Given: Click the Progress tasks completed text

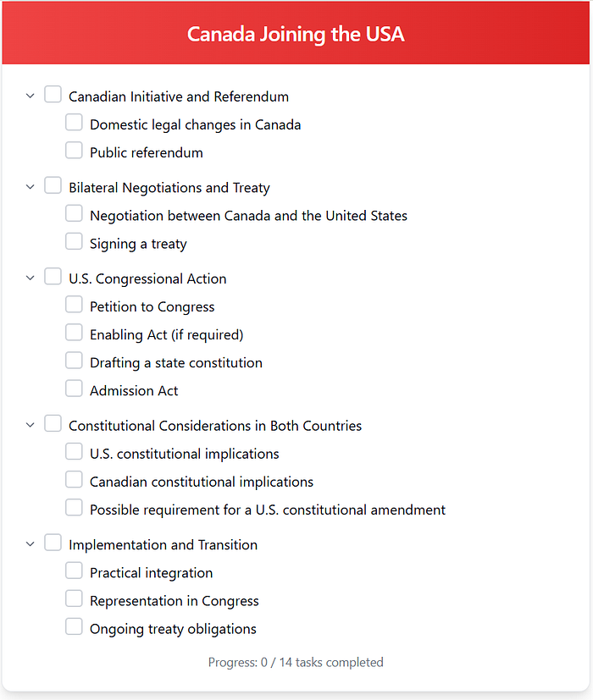Looking at the screenshot, I should pos(296,662).
